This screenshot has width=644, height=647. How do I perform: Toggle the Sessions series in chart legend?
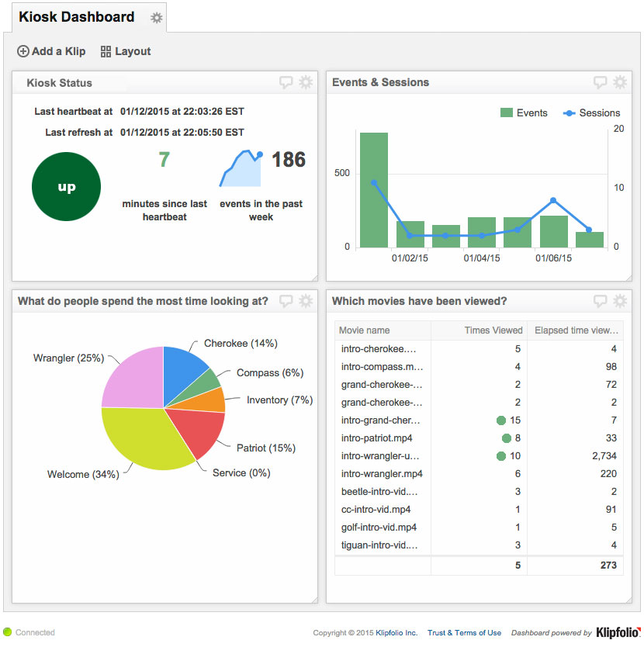pos(591,113)
